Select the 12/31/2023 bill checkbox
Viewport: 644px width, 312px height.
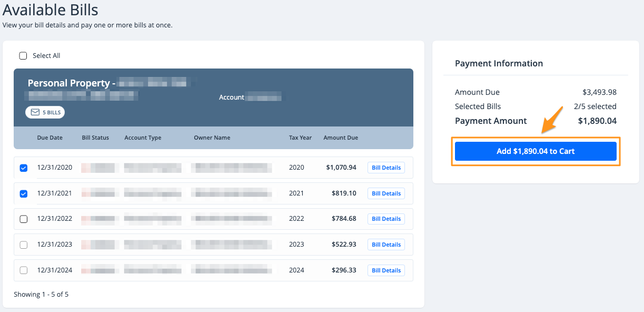click(x=23, y=245)
